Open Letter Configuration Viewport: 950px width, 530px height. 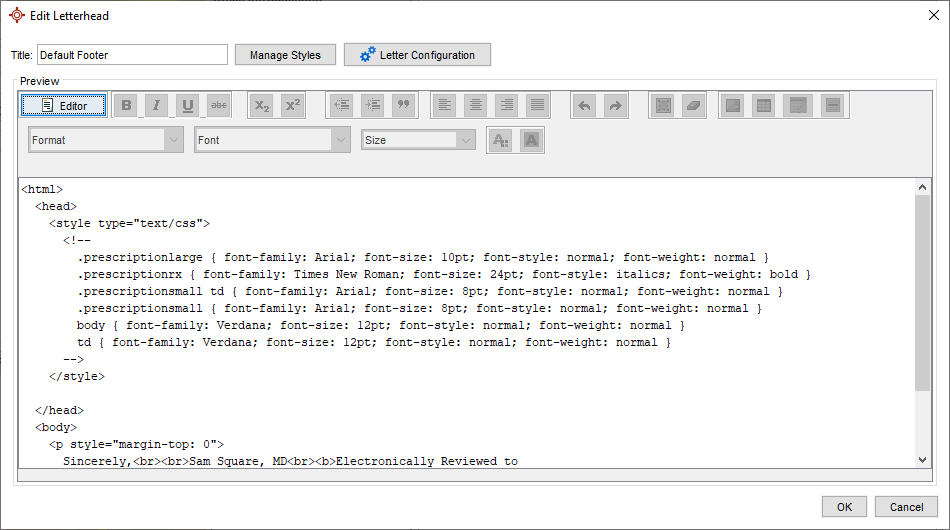(x=417, y=55)
